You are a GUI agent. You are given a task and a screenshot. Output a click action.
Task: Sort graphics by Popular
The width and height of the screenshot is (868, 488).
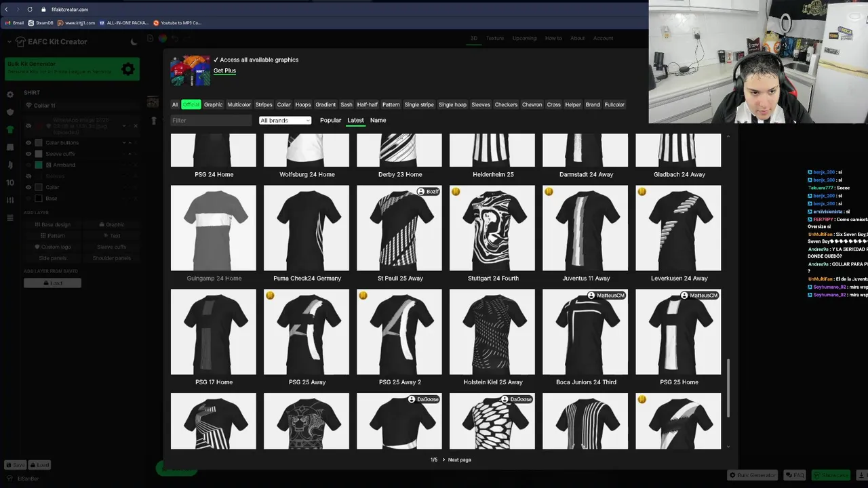click(x=330, y=121)
